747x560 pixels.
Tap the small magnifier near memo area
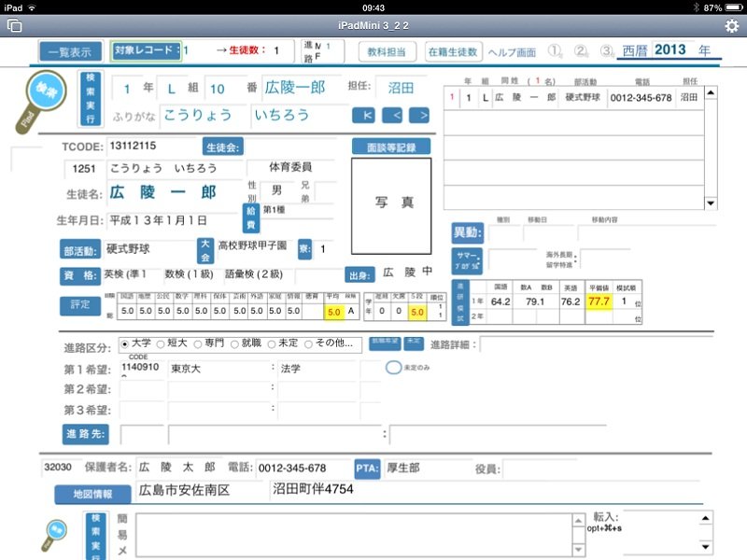pyautogui.click(x=56, y=534)
